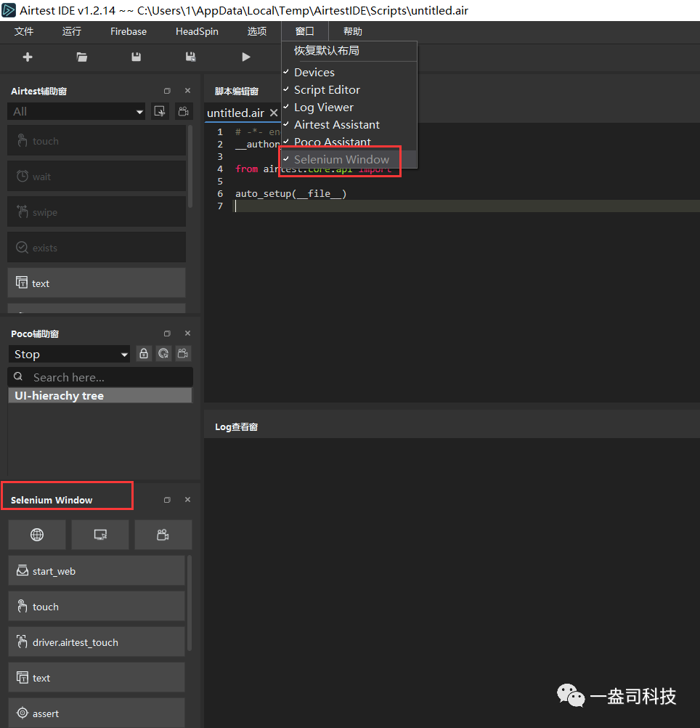The width and height of the screenshot is (700, 728).
Task: Click the record icon in Airtest assistant
Action: (x=184, y=111)
